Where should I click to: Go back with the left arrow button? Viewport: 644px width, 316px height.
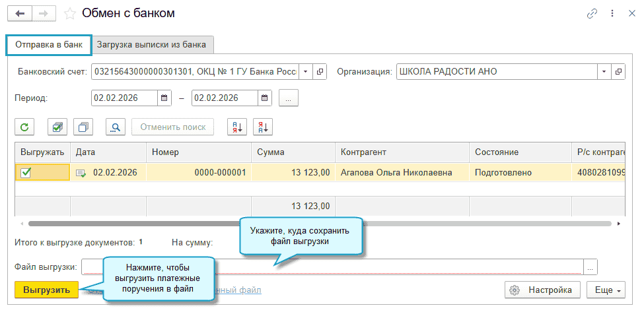pyautogui.click(x=20, y=14)
